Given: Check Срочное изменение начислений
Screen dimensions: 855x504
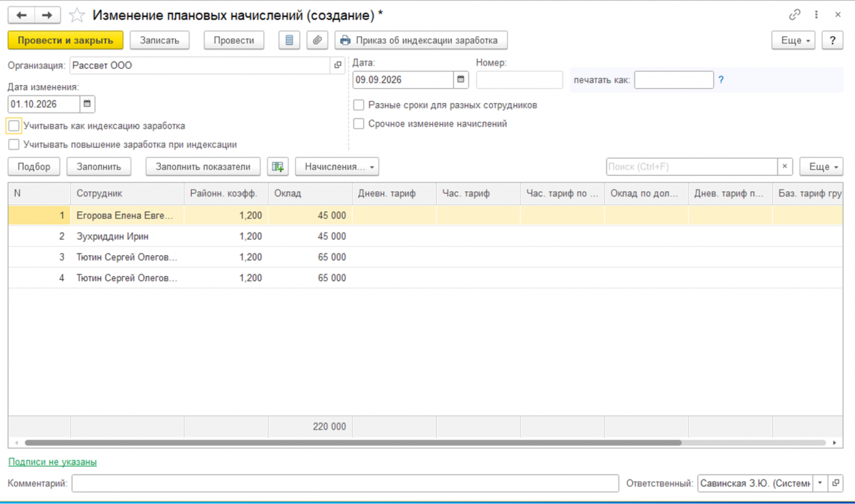Looking at the screenshot, I should point(359,124).
